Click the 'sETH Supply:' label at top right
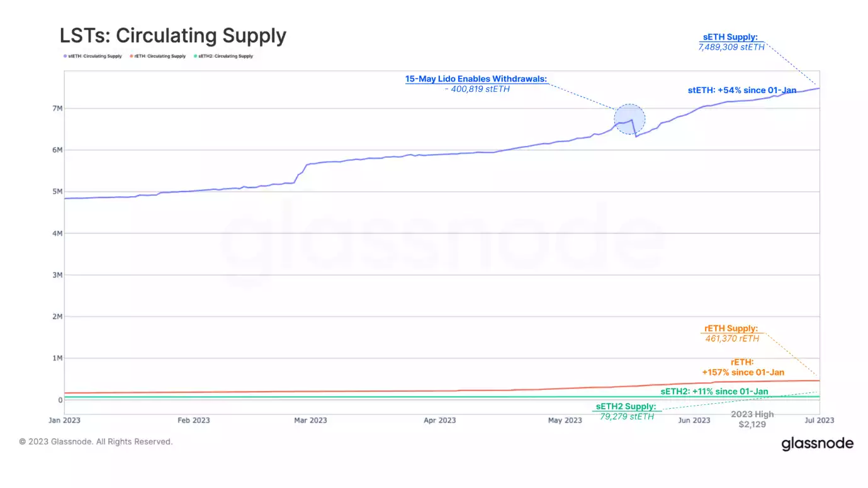Screen dimensions: 868x488 [731, 38]
